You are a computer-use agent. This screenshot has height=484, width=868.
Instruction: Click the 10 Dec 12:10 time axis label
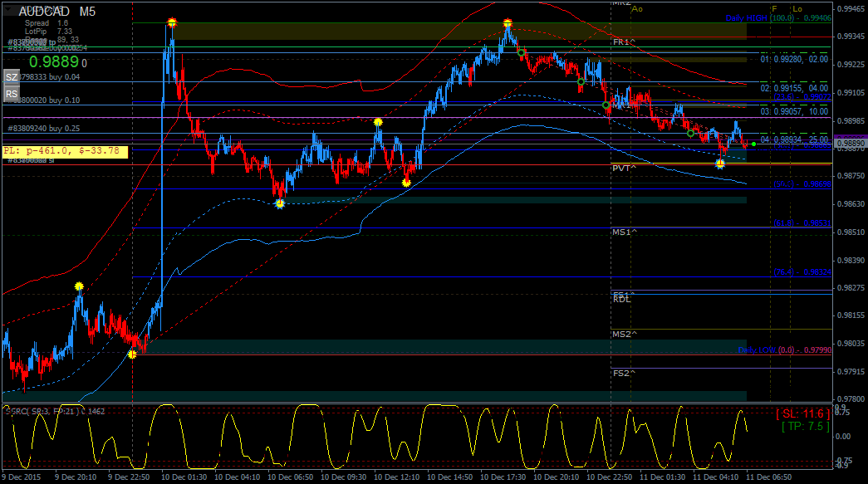tap(396, 477)
